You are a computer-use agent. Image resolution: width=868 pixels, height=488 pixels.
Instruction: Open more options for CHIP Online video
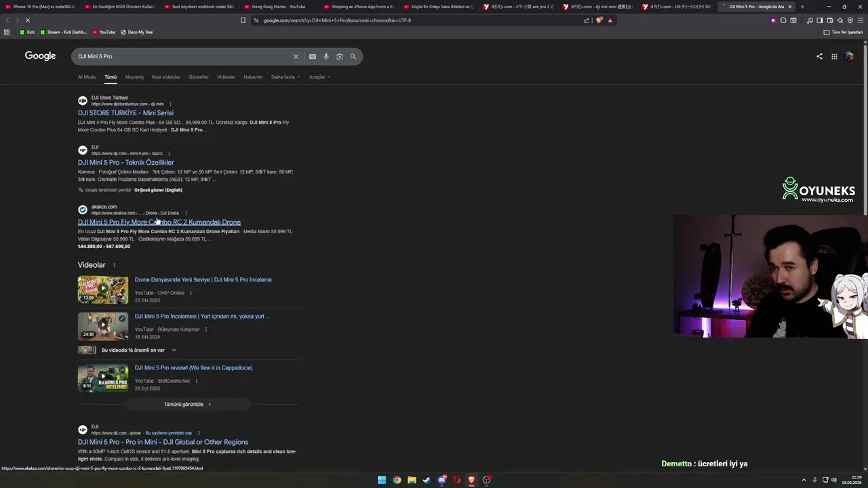[191, 293]
